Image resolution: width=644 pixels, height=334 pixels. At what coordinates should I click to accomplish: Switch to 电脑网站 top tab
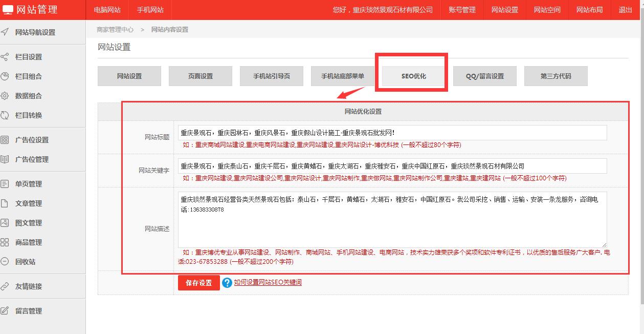coord(107,10)
